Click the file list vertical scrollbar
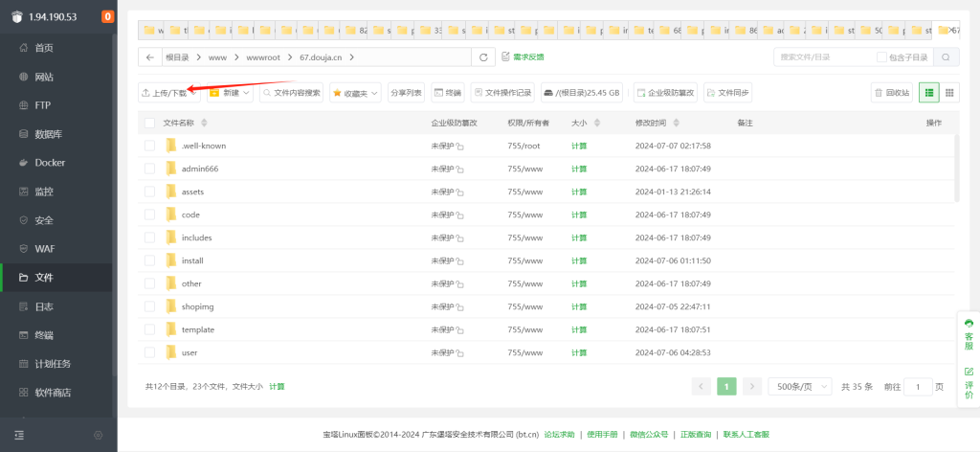The width and height of the screenshot is (980, 452). pyautogui.click(x=957, y=168)
